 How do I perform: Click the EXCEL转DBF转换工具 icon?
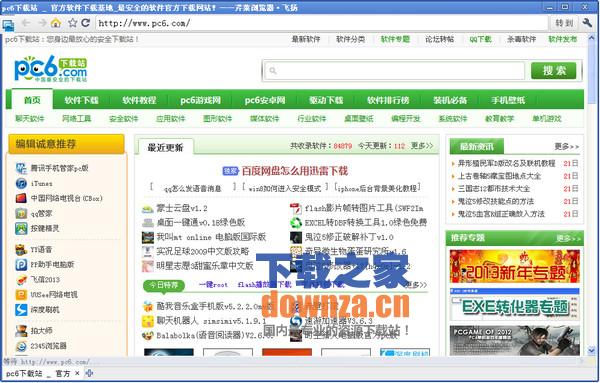[x=296, y=223]
